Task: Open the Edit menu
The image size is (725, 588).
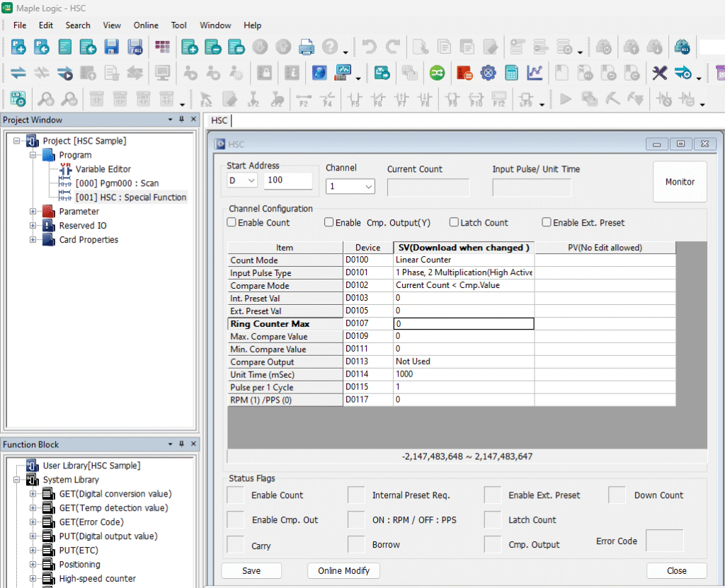Action: click(x=46, y=25)
